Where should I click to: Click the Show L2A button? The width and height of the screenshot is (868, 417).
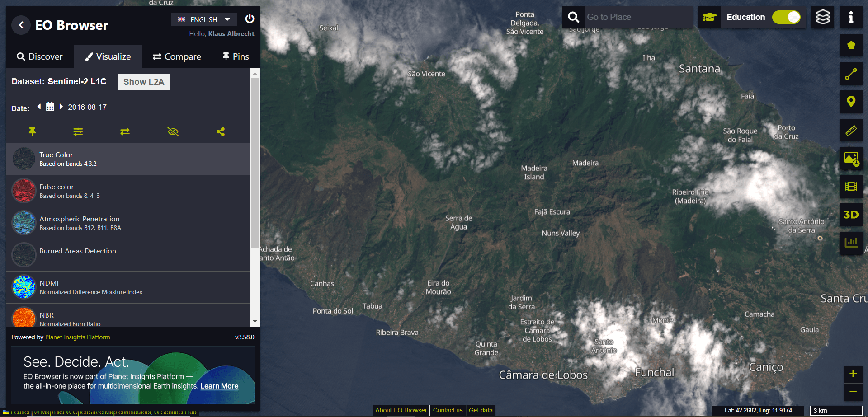(x=143, y=82)
